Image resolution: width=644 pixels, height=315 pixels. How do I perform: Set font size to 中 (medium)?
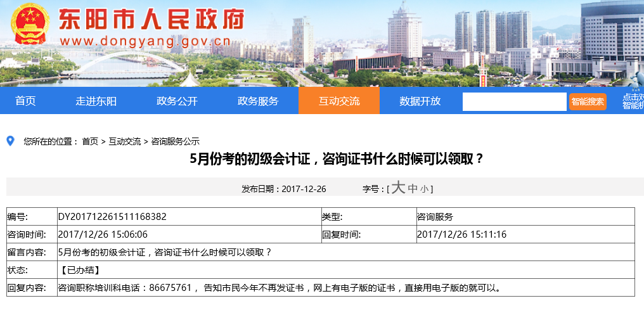pyautogui.click(x=413, y=189)
